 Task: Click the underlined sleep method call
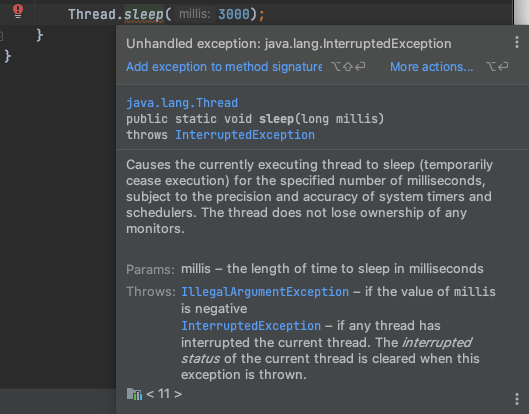tap(144, 15)
